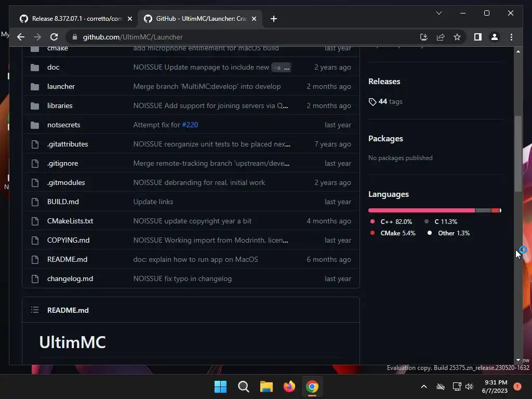Click the .gitignore file icon
The width and height of the screenshot is (532, 399).
point(35,164)
